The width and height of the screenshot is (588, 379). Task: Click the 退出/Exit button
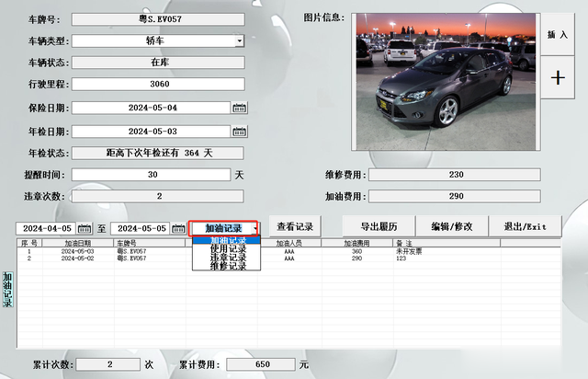pos(525,226)
